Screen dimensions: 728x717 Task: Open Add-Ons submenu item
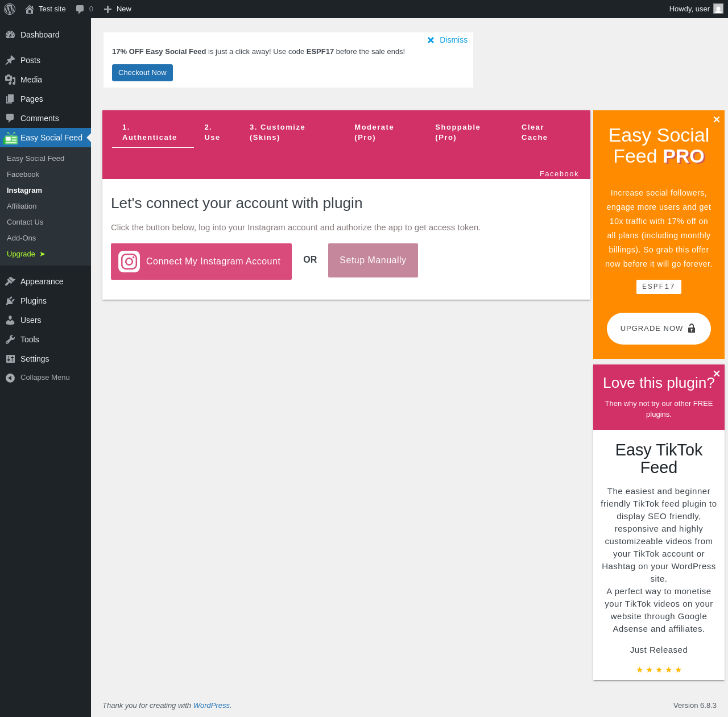coord(45,238)
